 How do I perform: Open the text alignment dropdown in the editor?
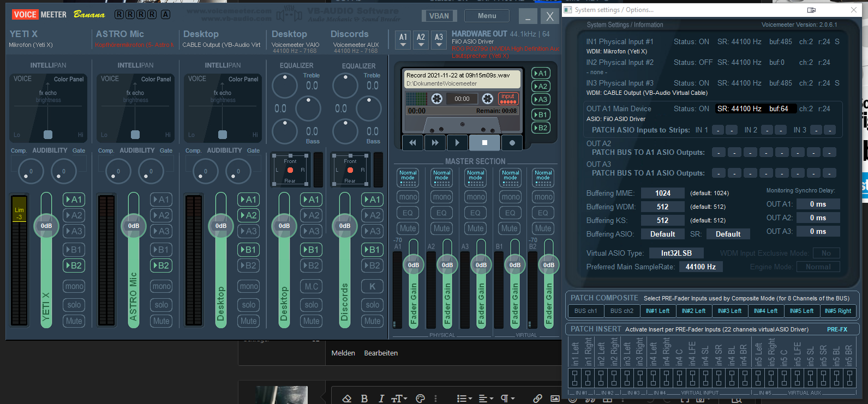(486, 399)
